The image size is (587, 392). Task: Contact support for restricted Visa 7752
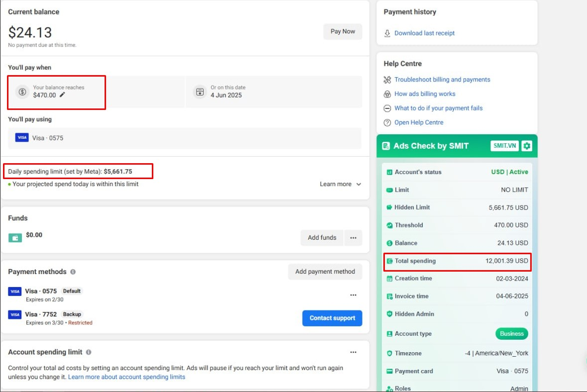pos(332,318)
